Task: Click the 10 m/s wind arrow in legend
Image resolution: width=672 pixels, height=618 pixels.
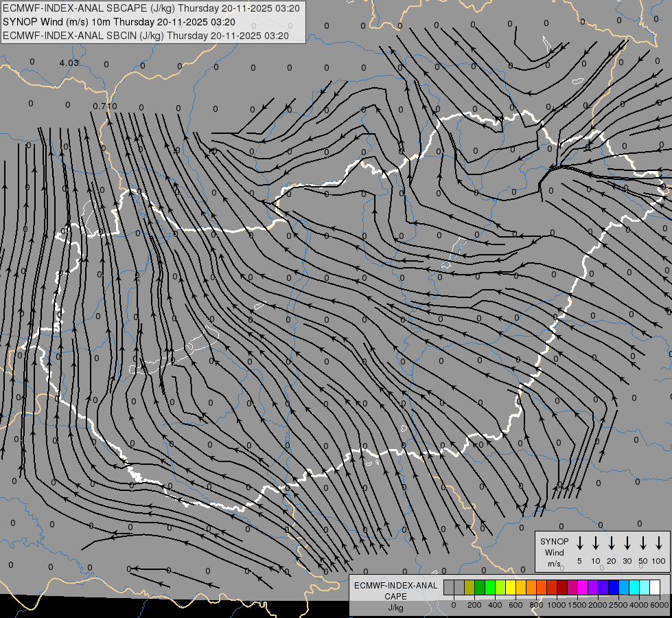Action: click(x=595, y=543)
